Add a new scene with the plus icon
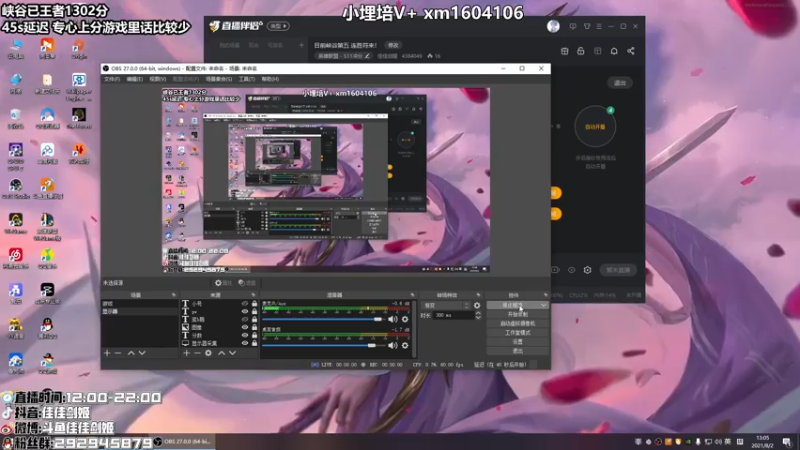800x450 pixels. click(x=107, y=353)
